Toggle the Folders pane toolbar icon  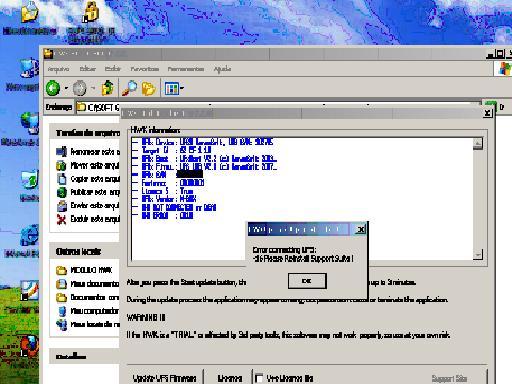tap(149, 88)
